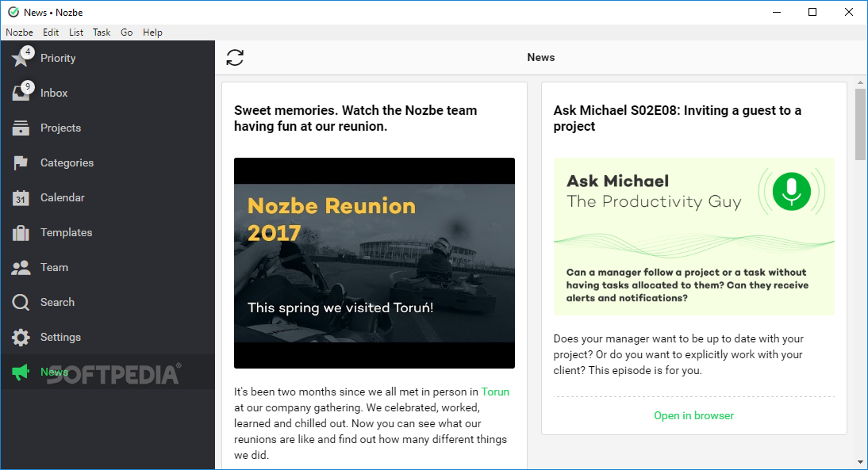
Task: Click the Templates briefcase icon
Action: 21,233
